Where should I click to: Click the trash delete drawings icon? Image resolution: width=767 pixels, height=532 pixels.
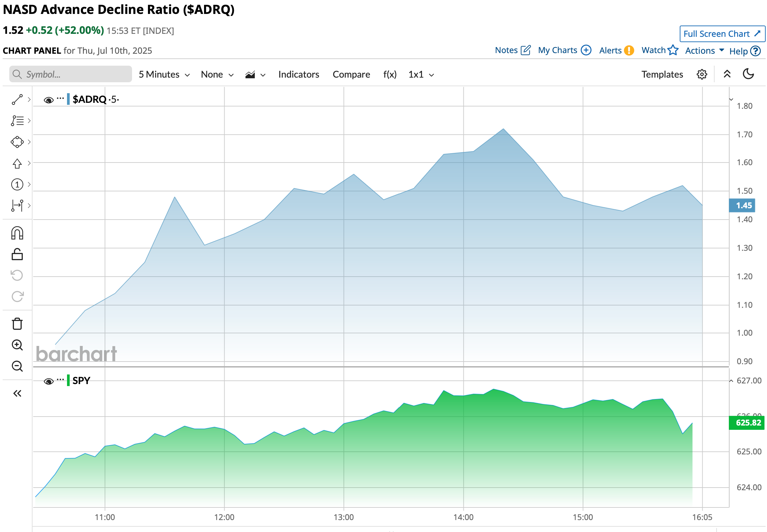coord(17,324)
